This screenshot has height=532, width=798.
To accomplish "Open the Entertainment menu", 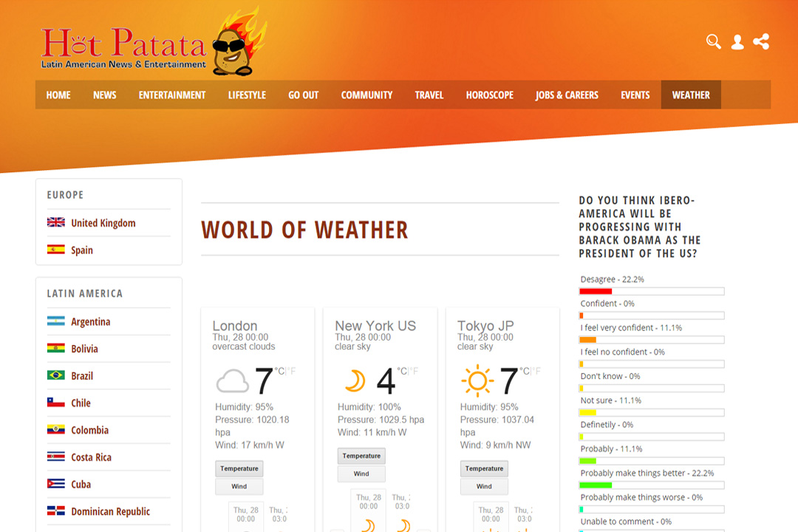I will [172, 95].
